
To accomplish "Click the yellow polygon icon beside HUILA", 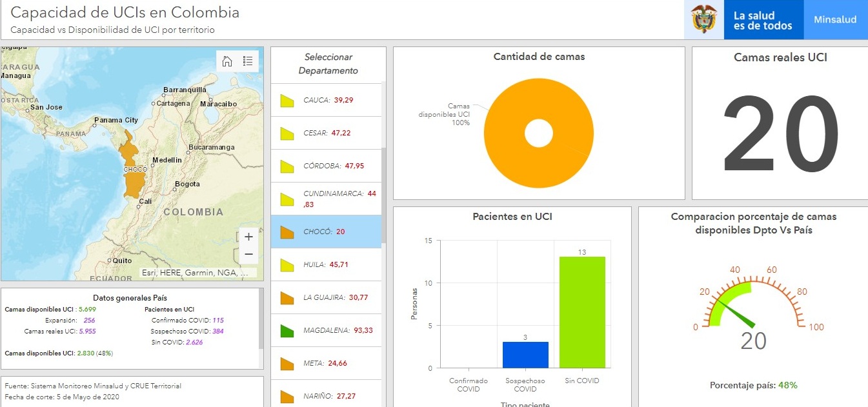I will coord(287,265).
